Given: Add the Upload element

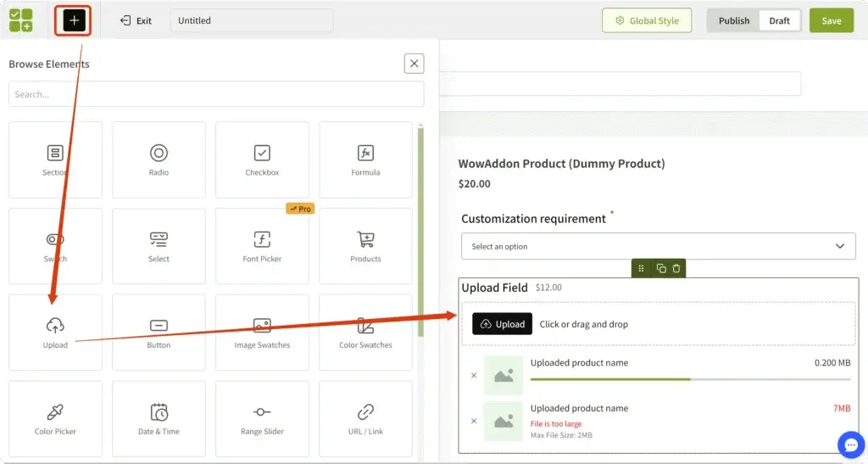Looking at the screenshot, I should point(55,332).
